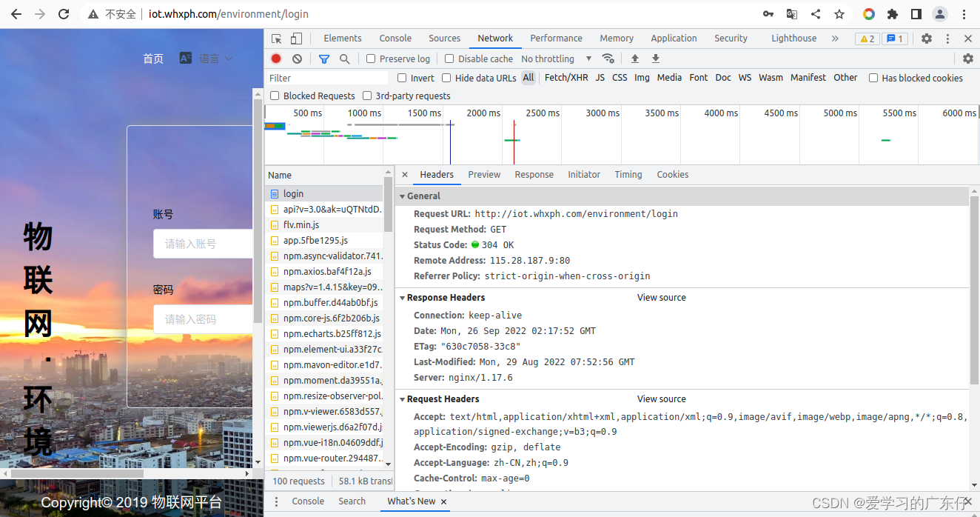The image size is (980, 517).
Task: Click Request Headers View source link
Action: (662, 399)
